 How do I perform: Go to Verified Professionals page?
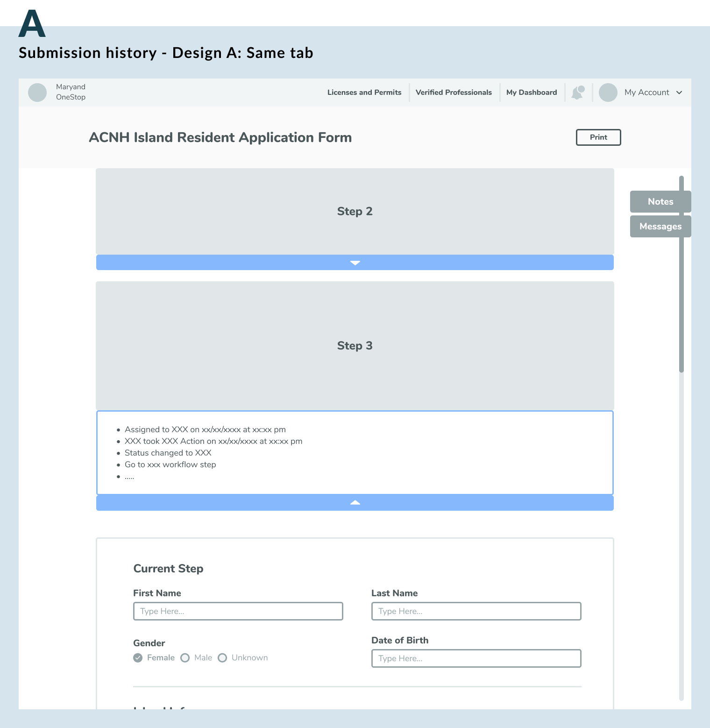454,93
